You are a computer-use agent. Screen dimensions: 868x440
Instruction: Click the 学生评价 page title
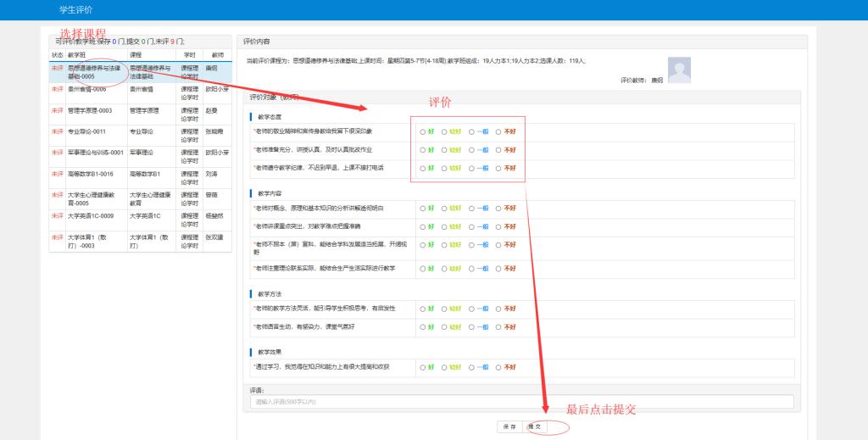75,9
